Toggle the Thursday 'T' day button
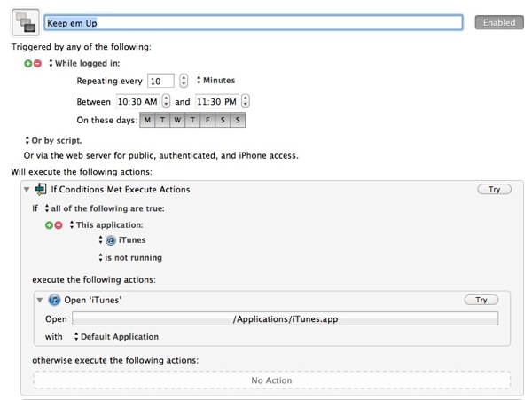Image resolution: width=532 pixels, height=400 pixels. click(192, 120)
